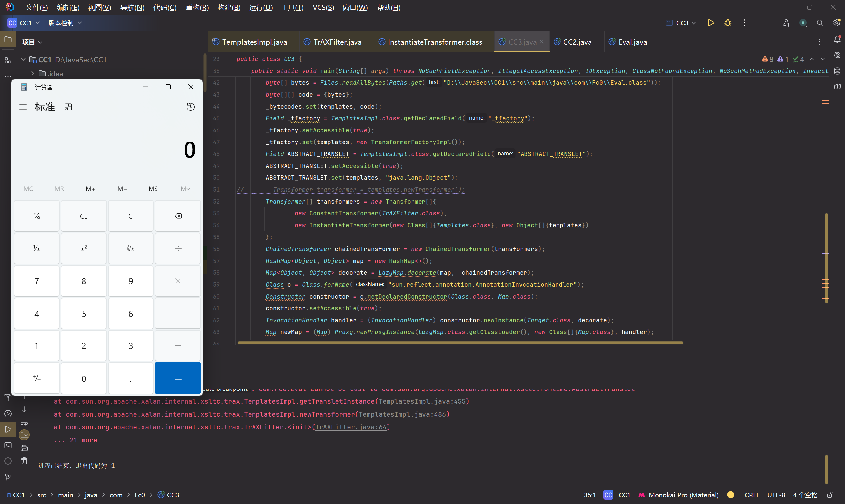Open the 重构(R) menu
Screen dimensions: 845x504
click(197, 7)
